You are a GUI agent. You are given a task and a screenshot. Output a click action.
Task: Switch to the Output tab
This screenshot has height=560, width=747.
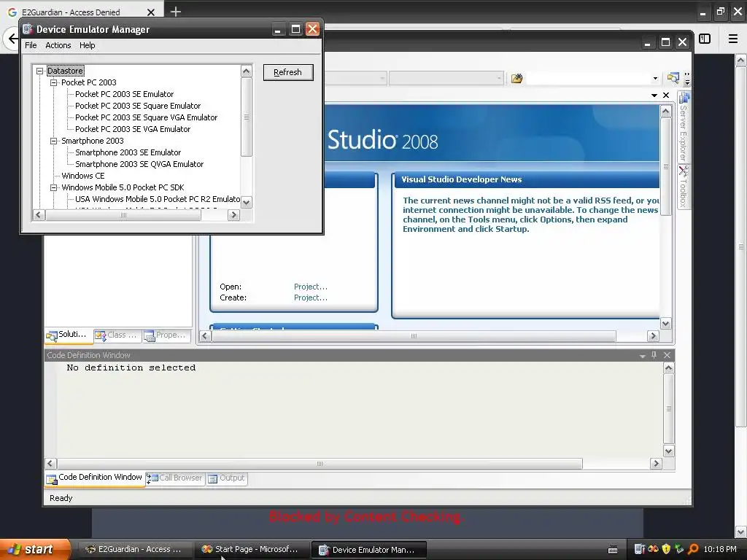(226, 478)
